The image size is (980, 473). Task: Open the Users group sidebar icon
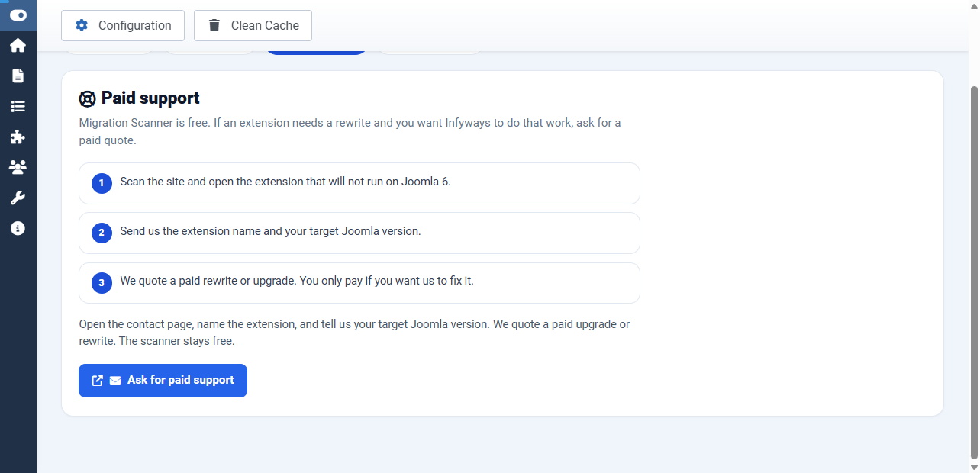click(x=18, y=167)
